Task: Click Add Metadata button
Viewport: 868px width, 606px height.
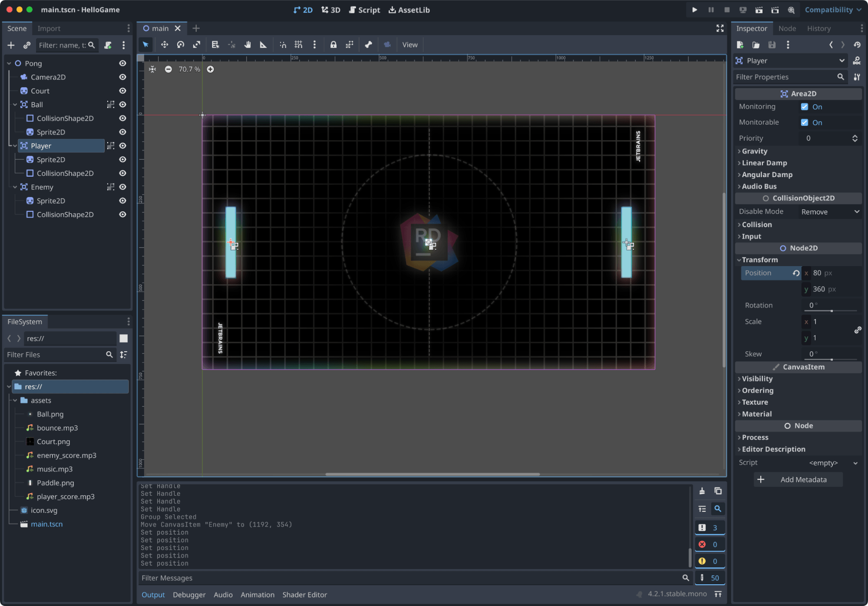Action: [798, 480]
